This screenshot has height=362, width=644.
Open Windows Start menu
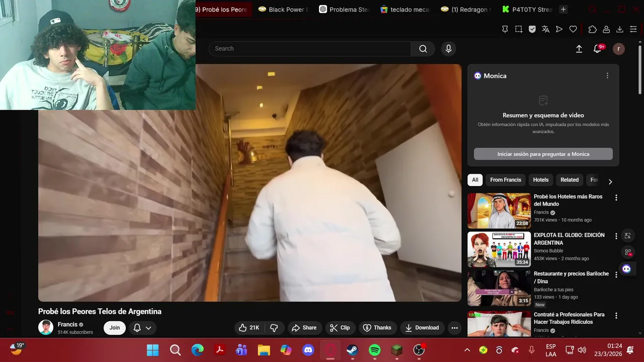click(x=152, y=350)
